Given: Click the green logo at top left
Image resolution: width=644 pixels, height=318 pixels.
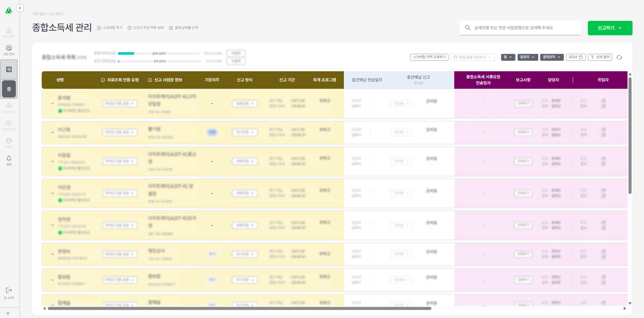Looking at the screenshot, I should (x=9, y=11).
